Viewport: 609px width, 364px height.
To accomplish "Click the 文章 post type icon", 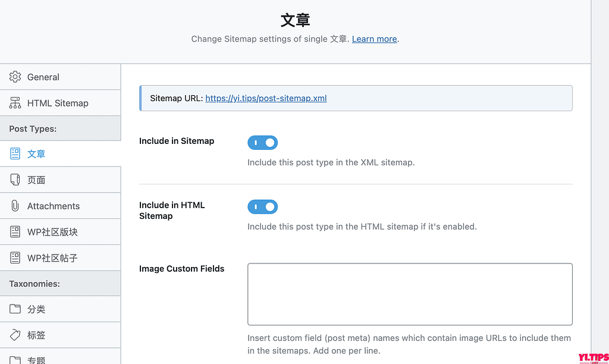I will tap(15, 154).
